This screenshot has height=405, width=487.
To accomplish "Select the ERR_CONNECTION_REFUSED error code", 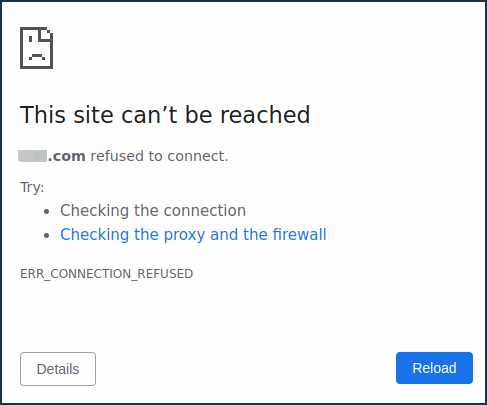I will (107, 274).
